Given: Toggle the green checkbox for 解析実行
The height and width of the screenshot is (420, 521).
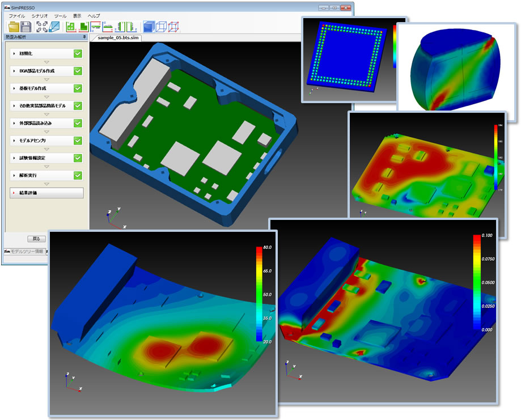Looking at the screenshot, I should point(78,176).
